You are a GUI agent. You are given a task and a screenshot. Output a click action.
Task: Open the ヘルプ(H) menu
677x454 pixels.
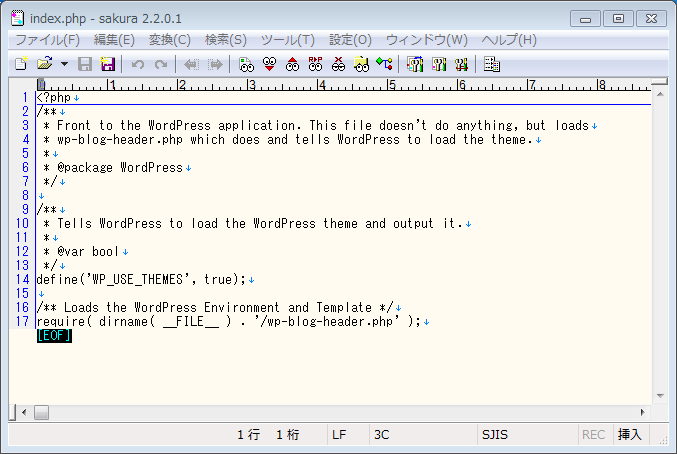point(509,40)
